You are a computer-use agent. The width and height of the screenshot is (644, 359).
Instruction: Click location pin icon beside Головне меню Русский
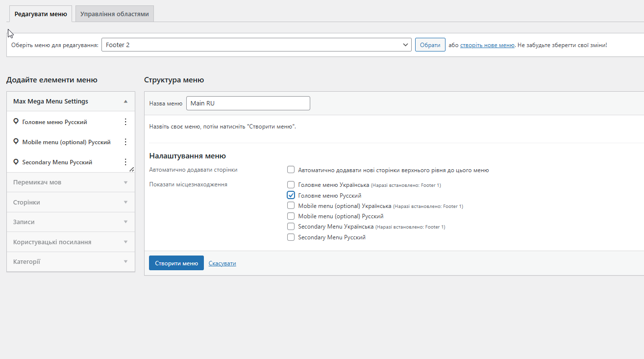click(x=16, y=122)
